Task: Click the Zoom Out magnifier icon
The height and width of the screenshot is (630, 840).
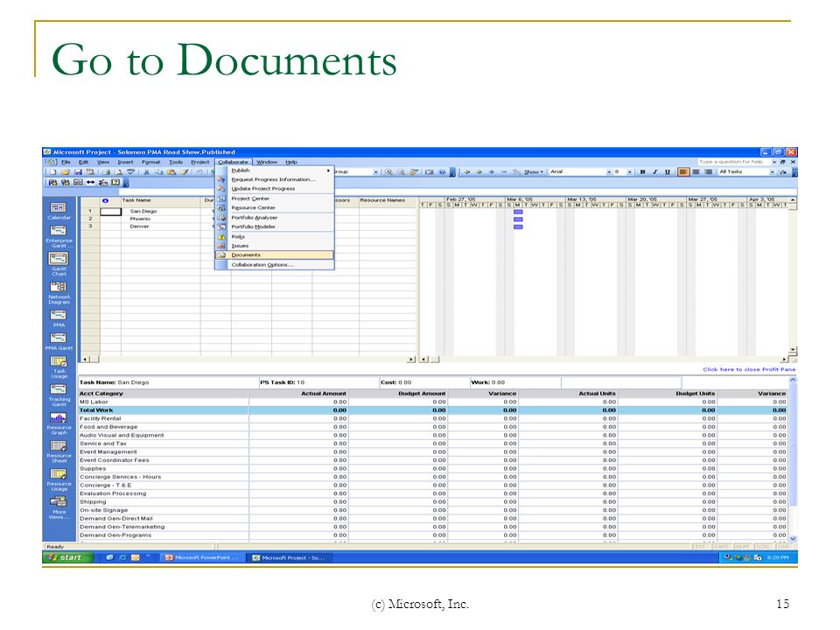Action: (401, 172)
